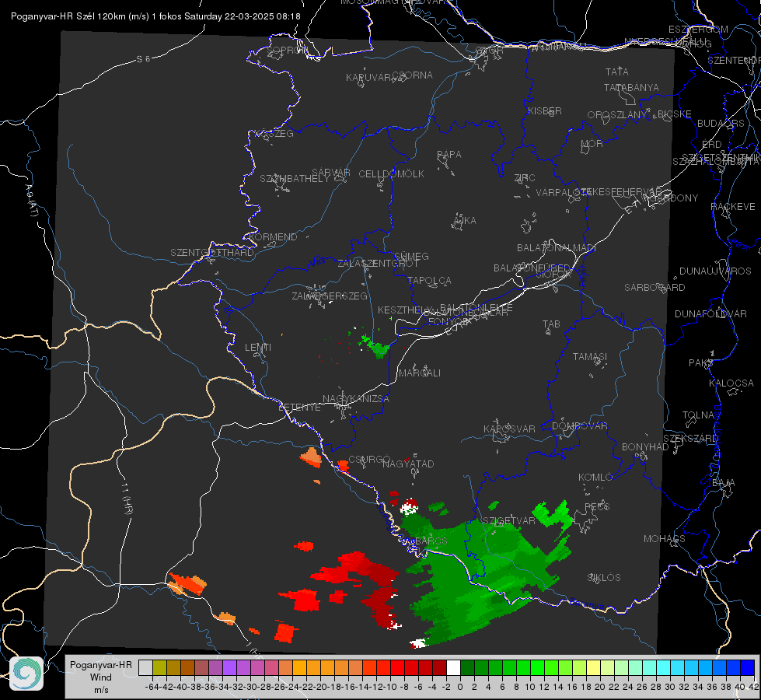This screenshot has width=761, height=700.
Task: Click the orange echo west of Csurgó
Action: coord(311,457)
